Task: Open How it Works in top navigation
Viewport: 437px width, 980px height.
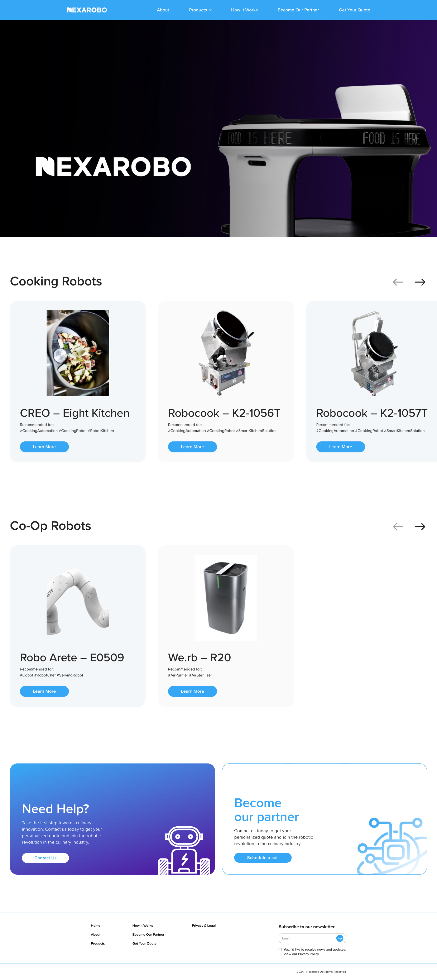Action: (x=244, y=10)
